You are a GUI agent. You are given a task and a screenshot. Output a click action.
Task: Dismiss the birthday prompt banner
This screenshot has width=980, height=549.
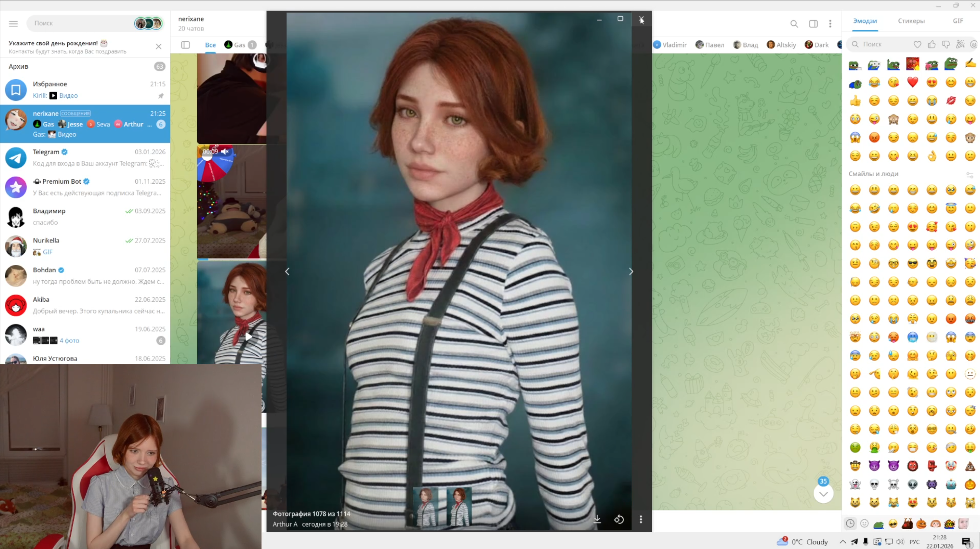[159, 47]
